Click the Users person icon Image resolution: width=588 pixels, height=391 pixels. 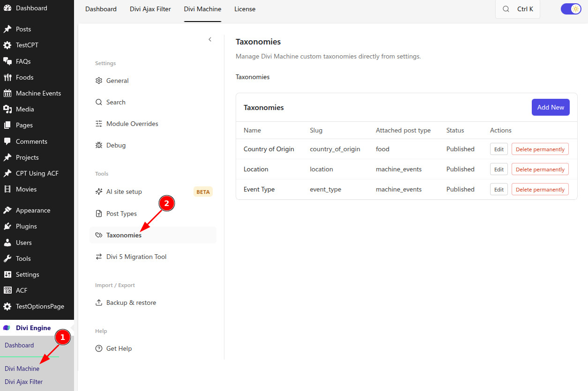tap(7, 243)
